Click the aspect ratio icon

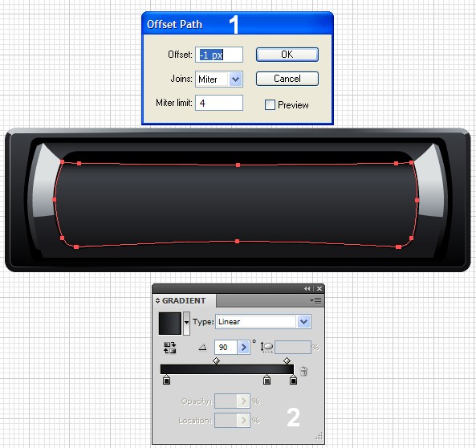click(266, 347)
